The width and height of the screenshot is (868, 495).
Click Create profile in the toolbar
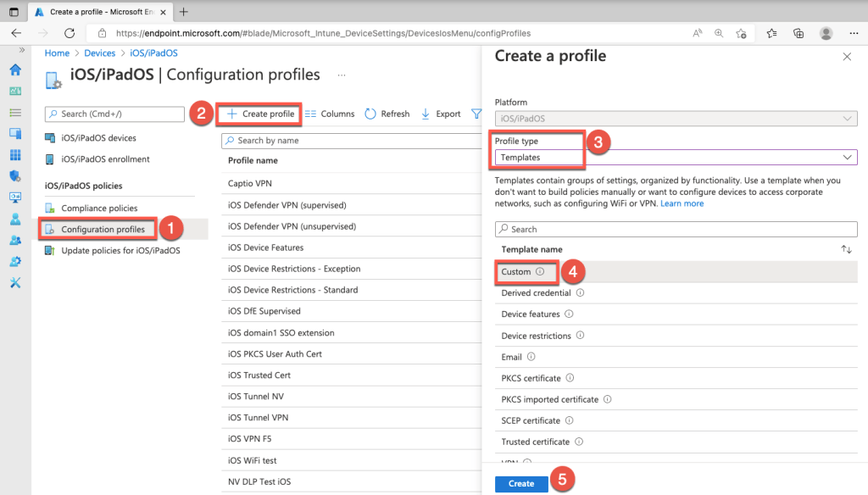pyautogui.click(x=260, y=114)
